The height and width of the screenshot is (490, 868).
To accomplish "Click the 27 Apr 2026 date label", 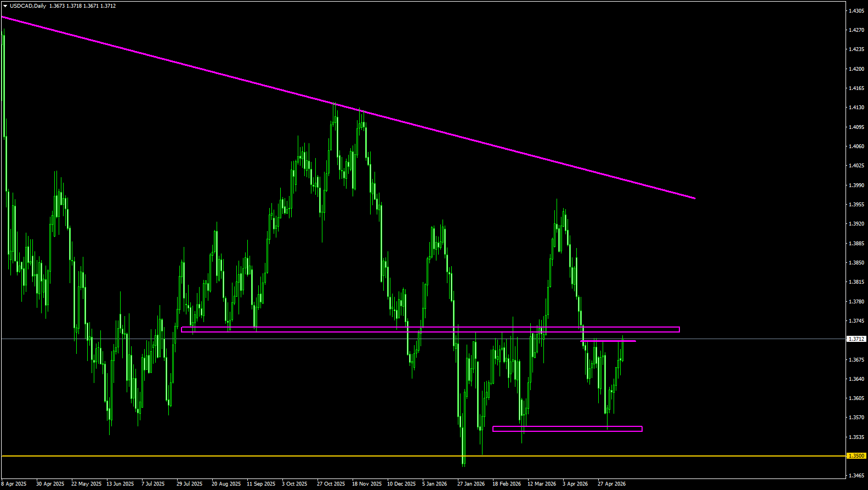I will click(611, 484).
